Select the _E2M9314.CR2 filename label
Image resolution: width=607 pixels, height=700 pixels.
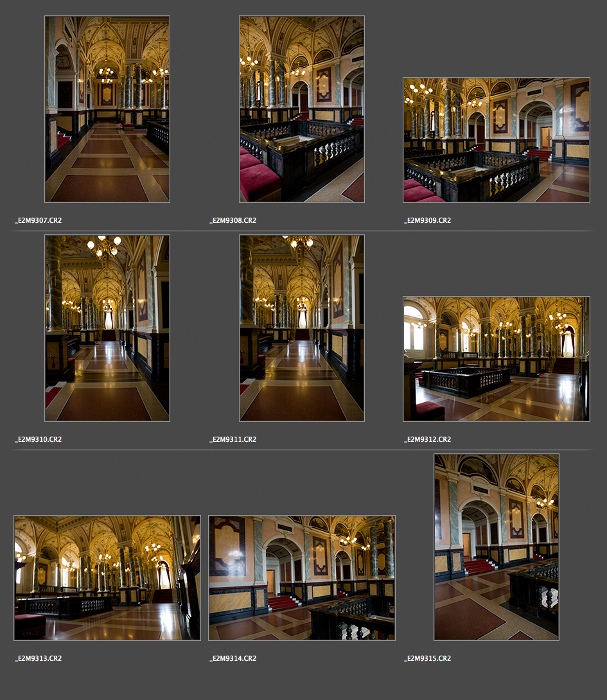(233, 659)
